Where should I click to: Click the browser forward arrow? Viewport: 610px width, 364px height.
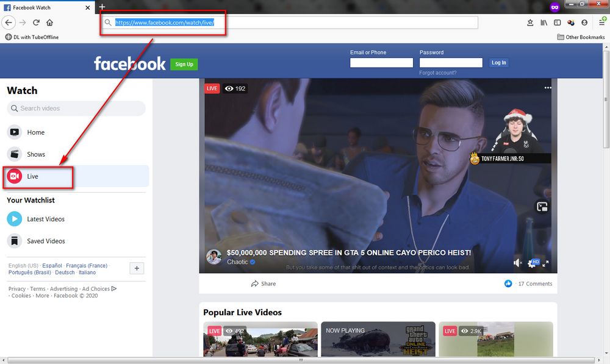point(23,23)
